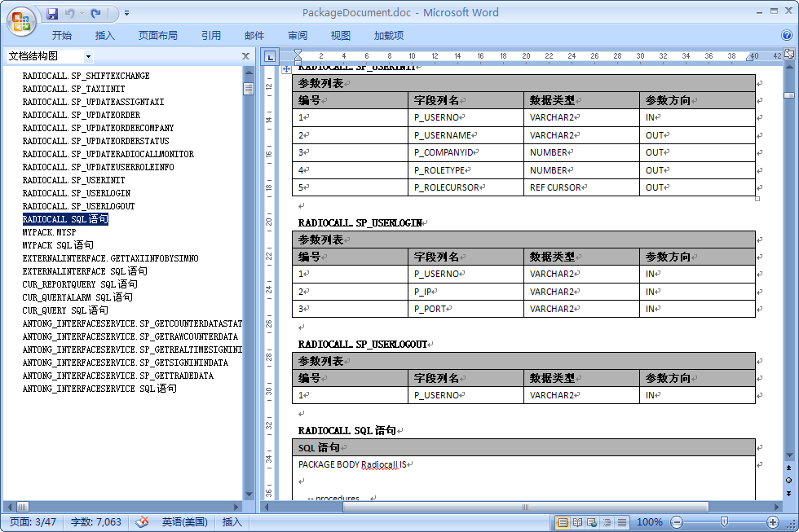Click the 字数: 7,063 word count
This screenshot has width=799, height=532.
point(96,522)
